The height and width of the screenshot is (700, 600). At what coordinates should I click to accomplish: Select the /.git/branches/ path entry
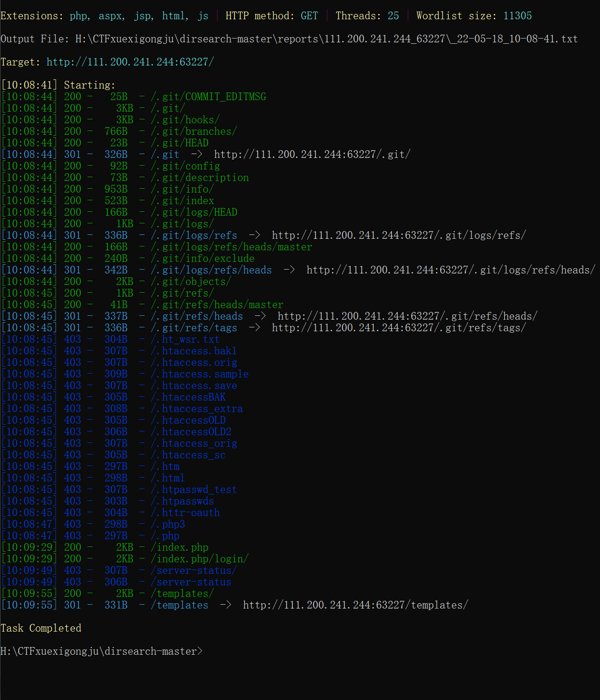(194, 131)
